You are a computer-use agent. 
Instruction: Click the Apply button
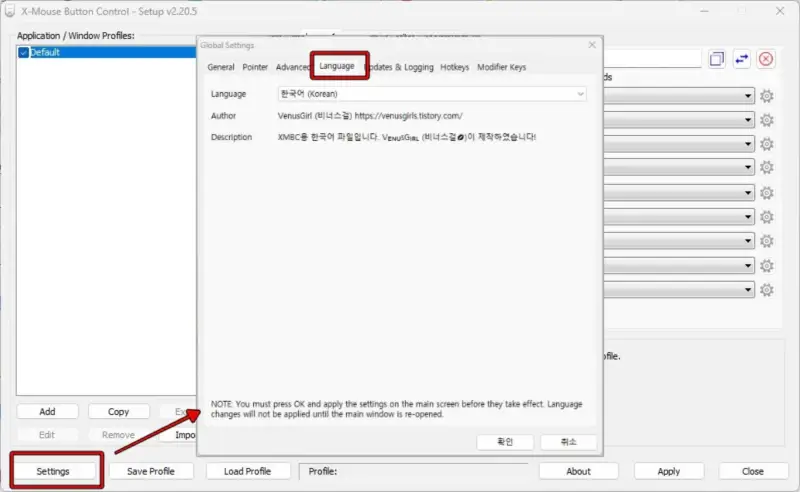(x=669, y=471)
